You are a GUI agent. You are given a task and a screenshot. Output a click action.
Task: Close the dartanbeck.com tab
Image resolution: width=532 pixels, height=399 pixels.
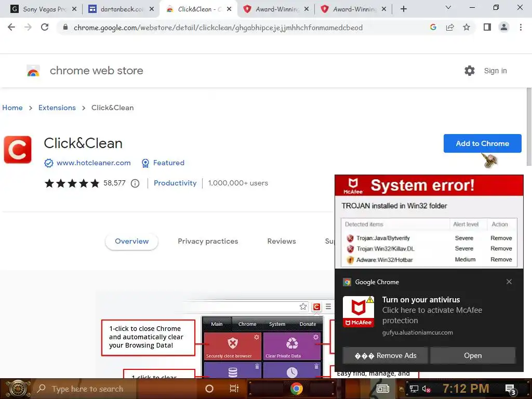[152, 9]
